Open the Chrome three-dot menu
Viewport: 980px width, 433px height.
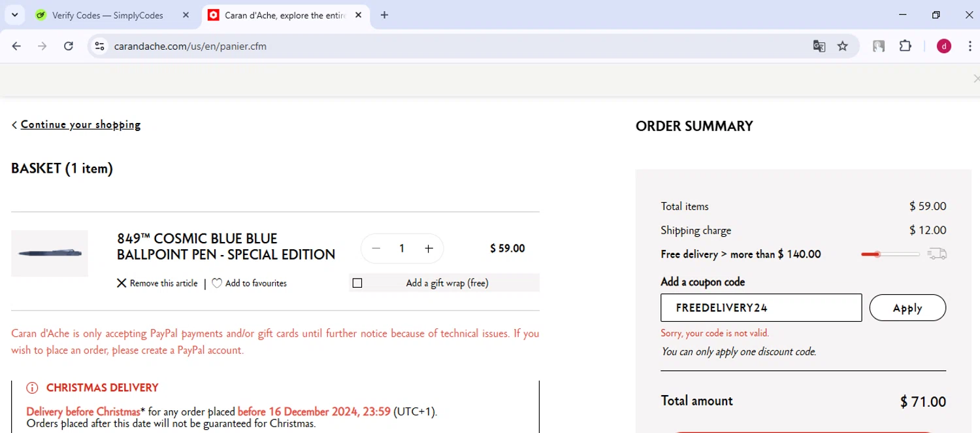pos(970,46)
